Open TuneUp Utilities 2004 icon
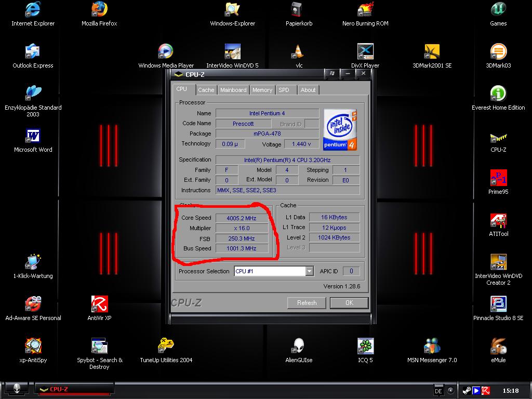Image resolution: width=532 pixels, height=399 pixels. (166, 346)
